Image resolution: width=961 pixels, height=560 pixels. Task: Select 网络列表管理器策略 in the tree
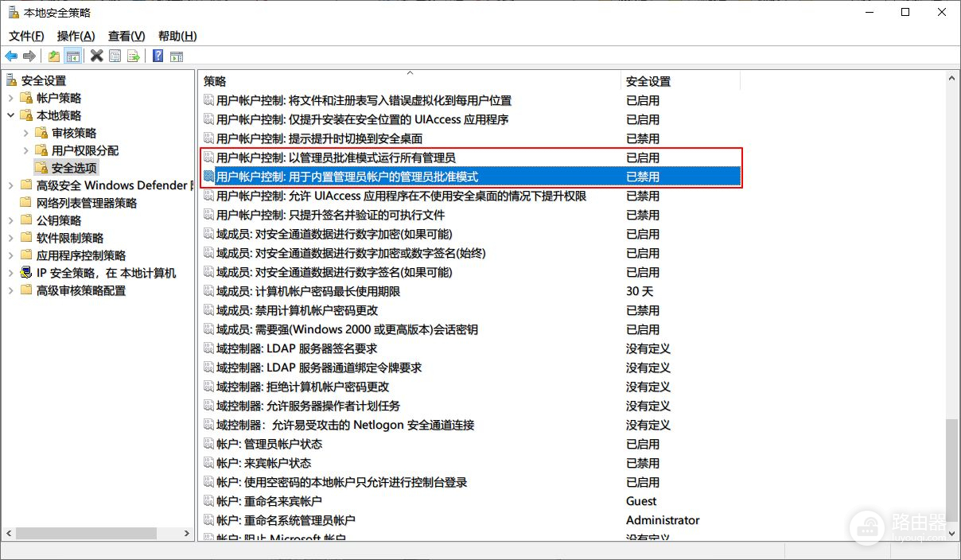pos(87,203)
